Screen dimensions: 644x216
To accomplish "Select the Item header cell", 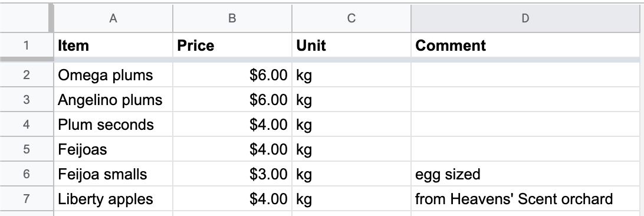I will coord(113,45).
